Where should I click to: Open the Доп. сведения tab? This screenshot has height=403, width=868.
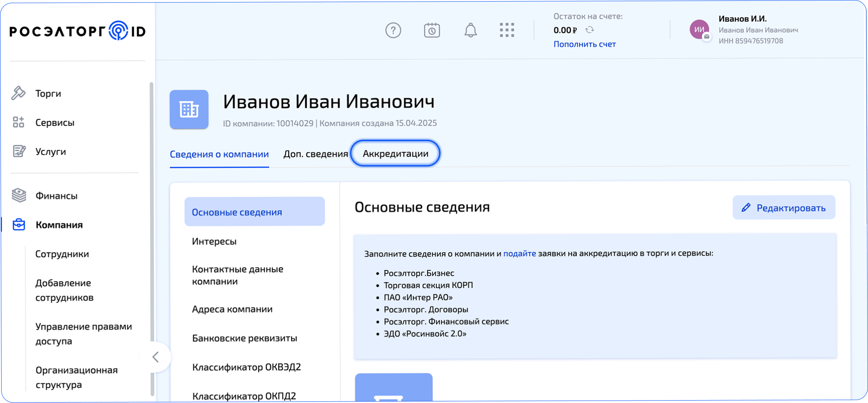(316, 154)
